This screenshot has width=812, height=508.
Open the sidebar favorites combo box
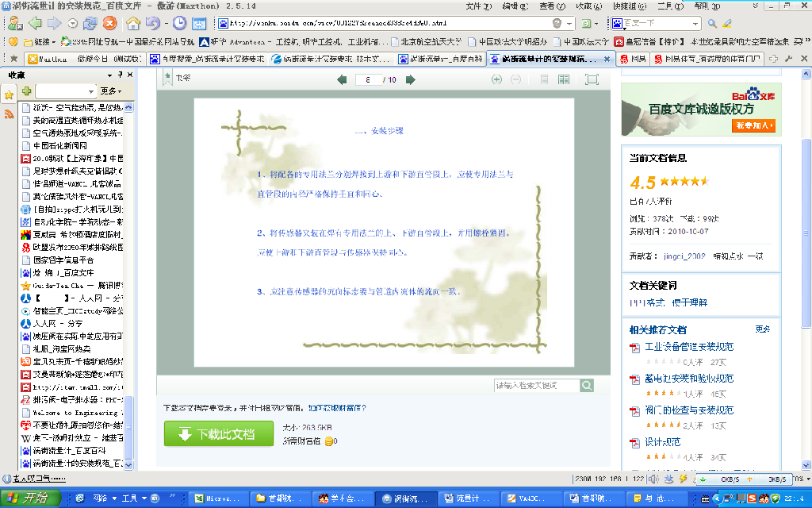coord(66,90)
